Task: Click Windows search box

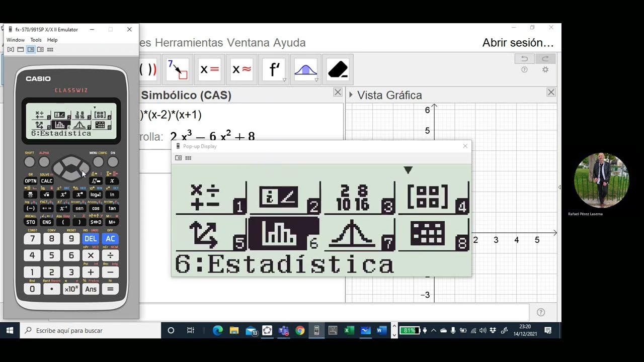Action: pos(91,330)
